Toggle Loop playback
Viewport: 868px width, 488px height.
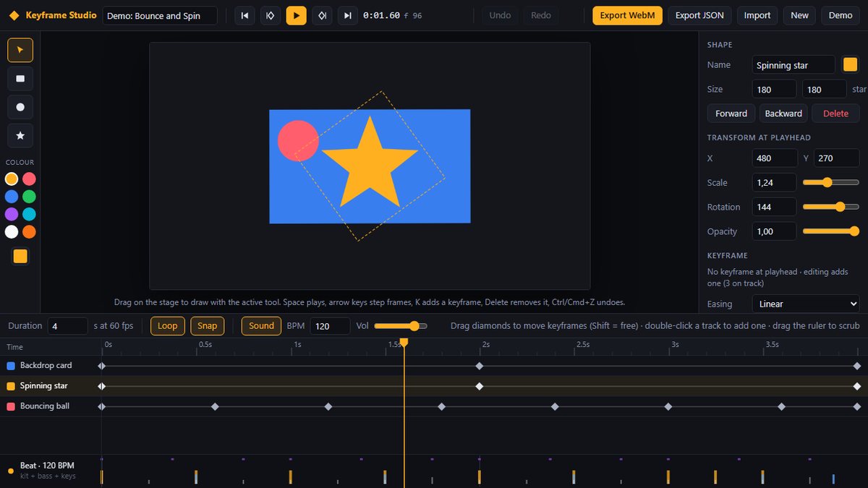pos(168,326)
